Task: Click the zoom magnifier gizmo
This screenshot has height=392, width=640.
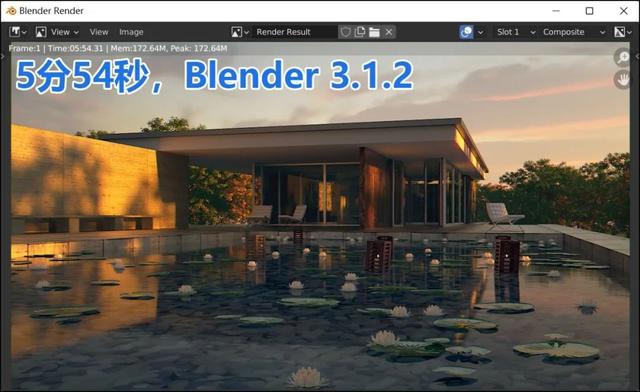Action: click(x=622, y=57)
